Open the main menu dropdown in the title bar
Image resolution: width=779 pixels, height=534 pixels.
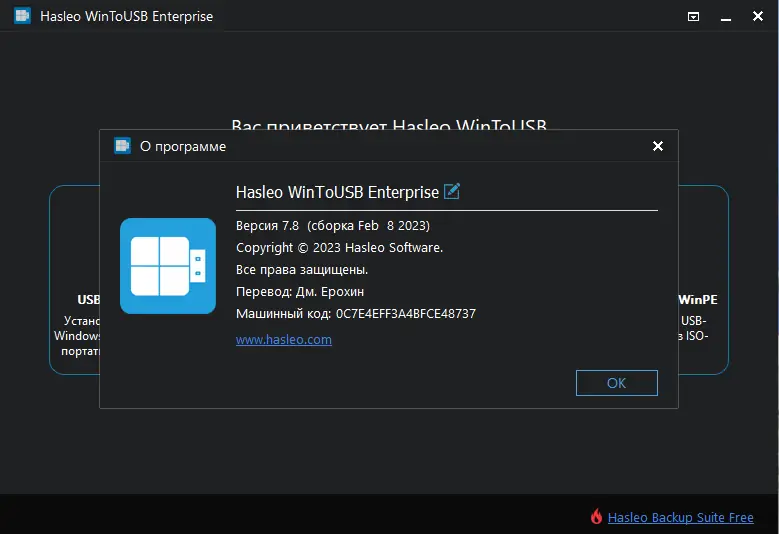(x=694, y=17)
